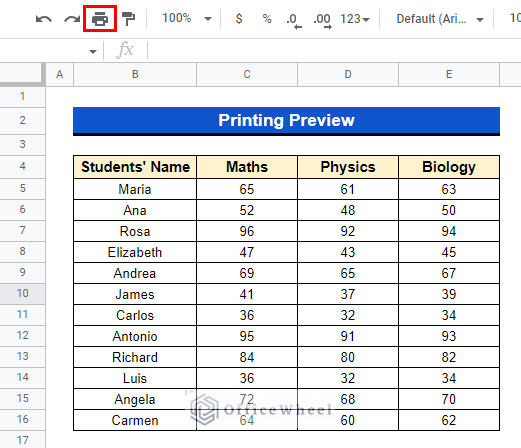Click Elizabeth's Biology score 45

coord(449,252)
